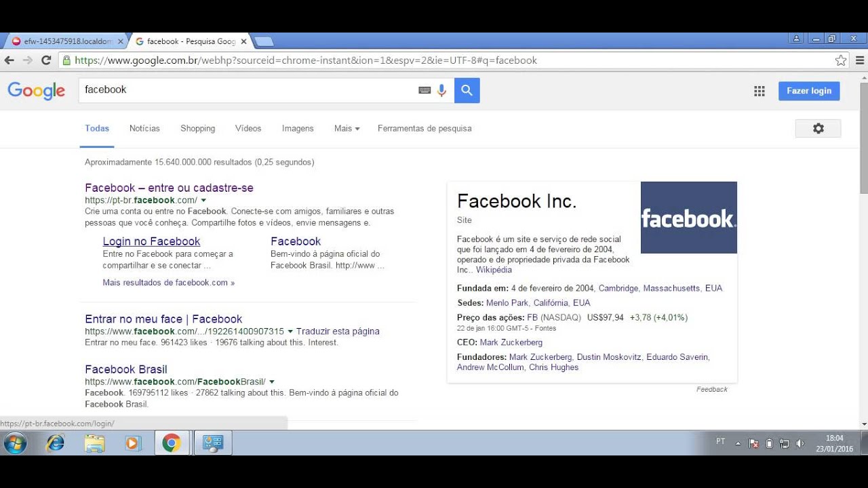This screenshot has width=868, height=488.
Task: Close the facebook Pesquisa Google tab
Action: click(243, 41)
